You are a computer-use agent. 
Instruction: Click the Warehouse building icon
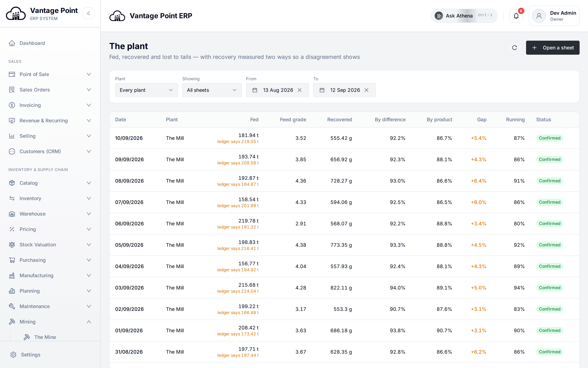pos(12,214)
